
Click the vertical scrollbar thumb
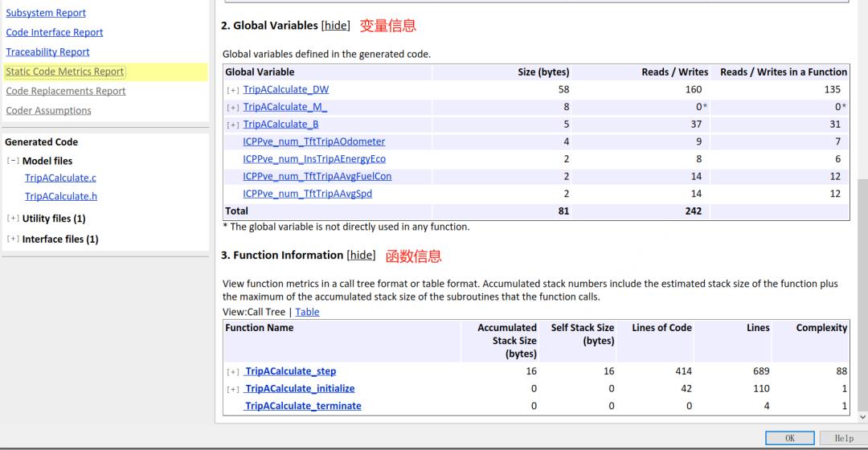862,293
